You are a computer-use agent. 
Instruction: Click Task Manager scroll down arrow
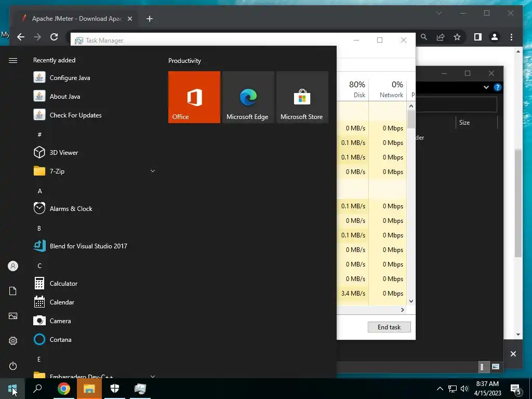pos(411,301)
